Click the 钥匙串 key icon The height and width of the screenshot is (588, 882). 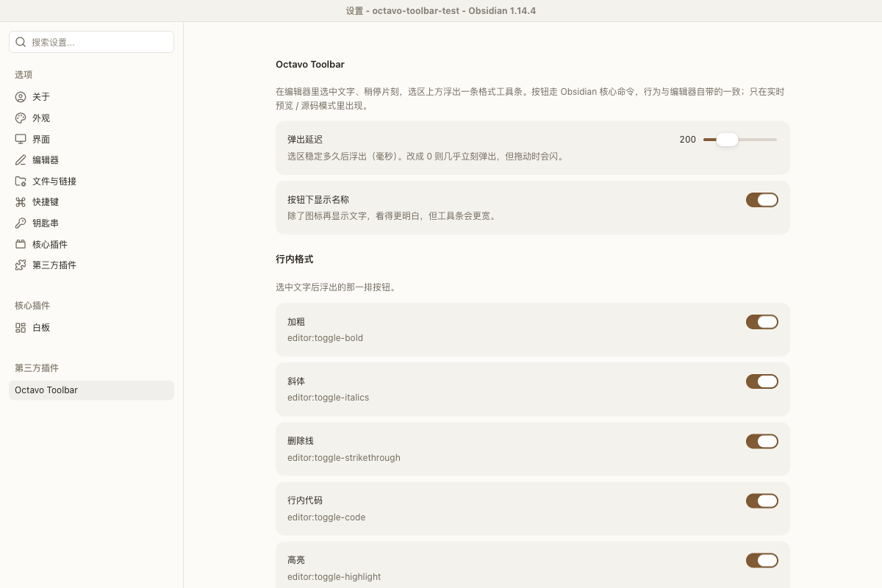pos(21,223)
